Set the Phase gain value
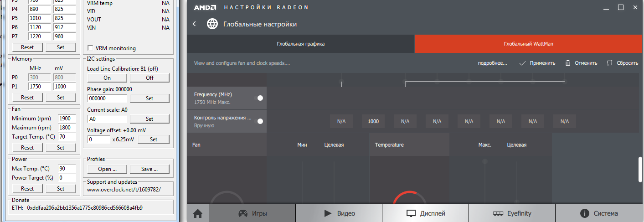644x222 pixels. (149, 98)
